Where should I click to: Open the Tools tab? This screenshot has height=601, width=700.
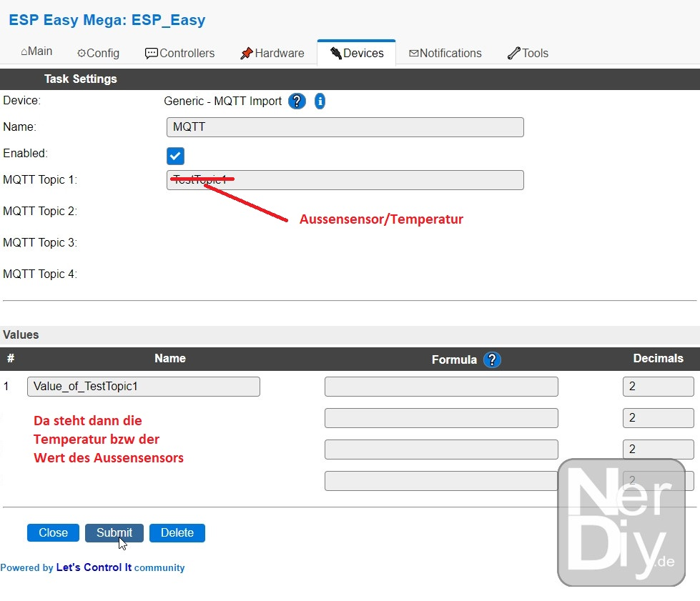click(x=528, y=53)
